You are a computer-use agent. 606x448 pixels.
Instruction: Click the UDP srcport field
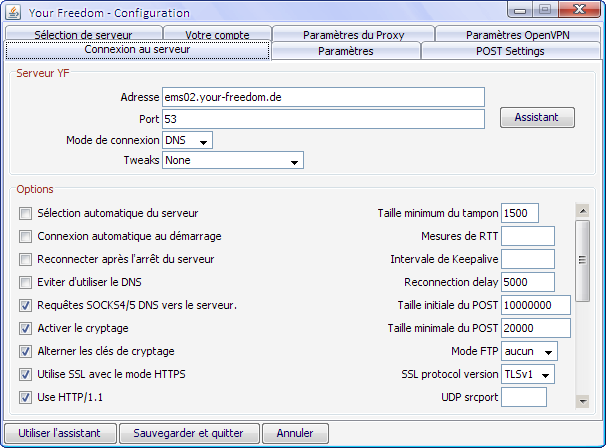(524, 397)
